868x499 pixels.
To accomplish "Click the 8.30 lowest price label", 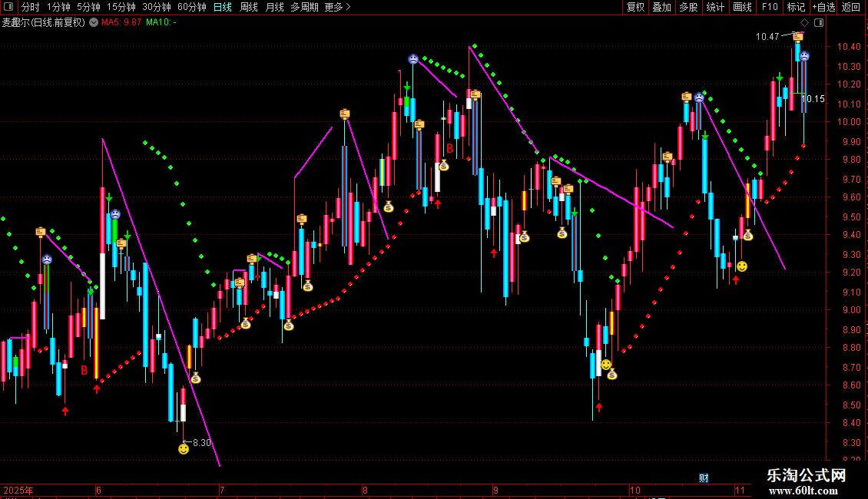I will coord(202,442).
